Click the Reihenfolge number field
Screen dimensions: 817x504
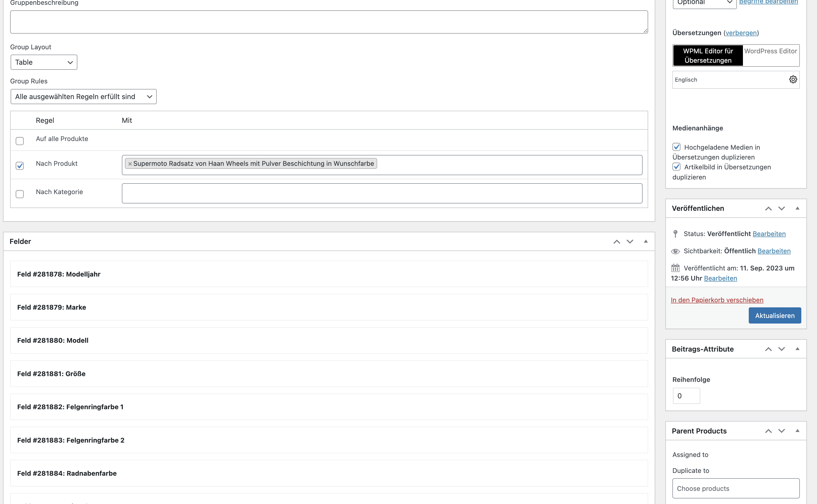point(686,396)
